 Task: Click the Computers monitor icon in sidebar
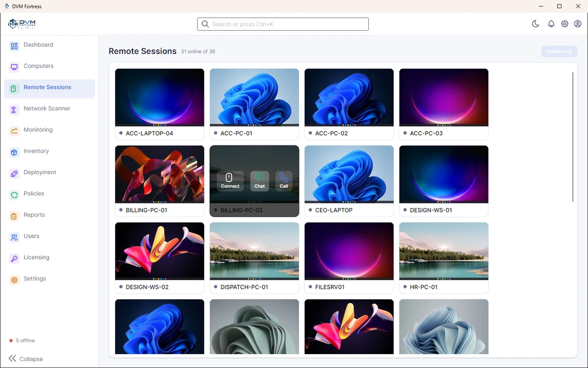point(14,67)
